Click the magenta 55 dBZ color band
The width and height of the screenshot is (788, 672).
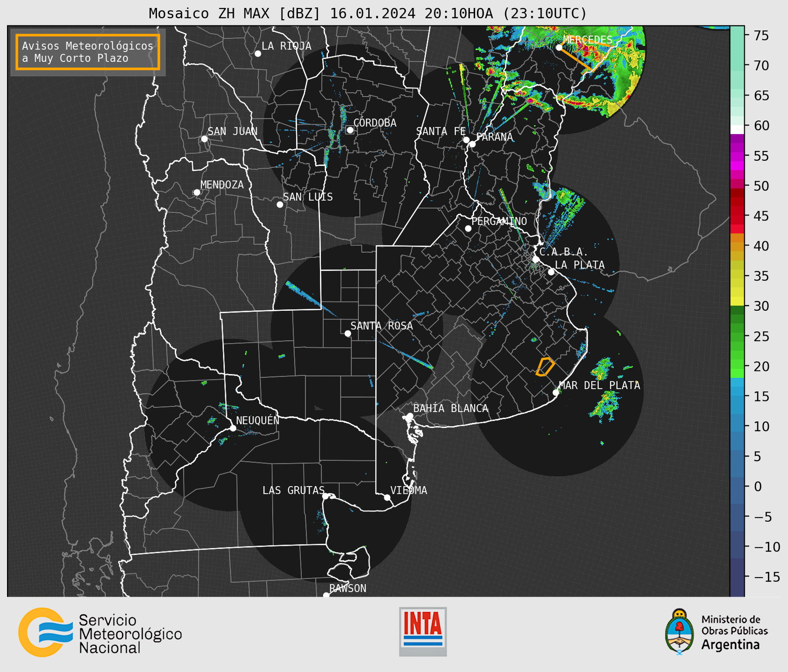(737, 156)
